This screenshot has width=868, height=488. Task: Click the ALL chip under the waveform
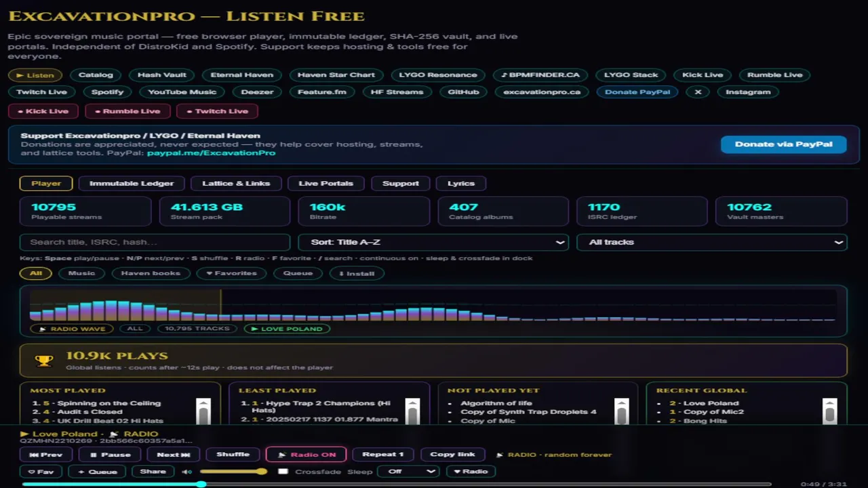135,329
